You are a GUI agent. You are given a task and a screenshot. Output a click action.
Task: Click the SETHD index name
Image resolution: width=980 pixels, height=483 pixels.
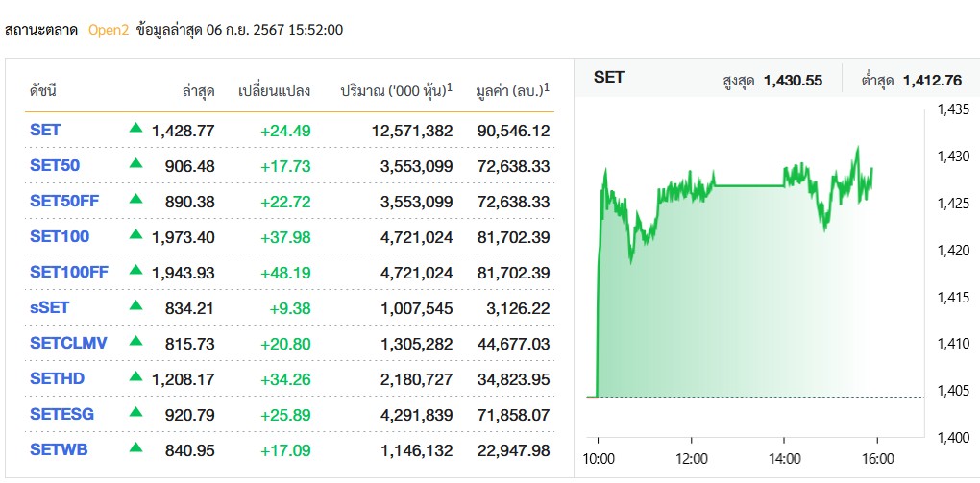coord(57,378)
